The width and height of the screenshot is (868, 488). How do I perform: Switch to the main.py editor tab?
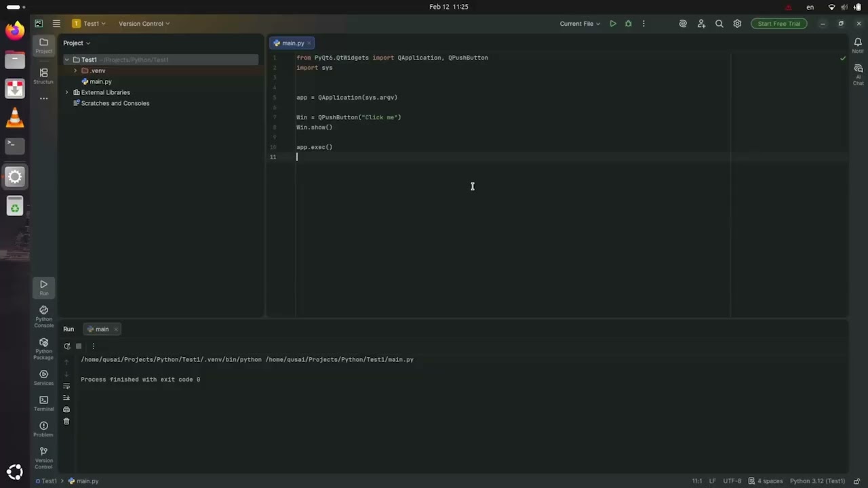293,43
